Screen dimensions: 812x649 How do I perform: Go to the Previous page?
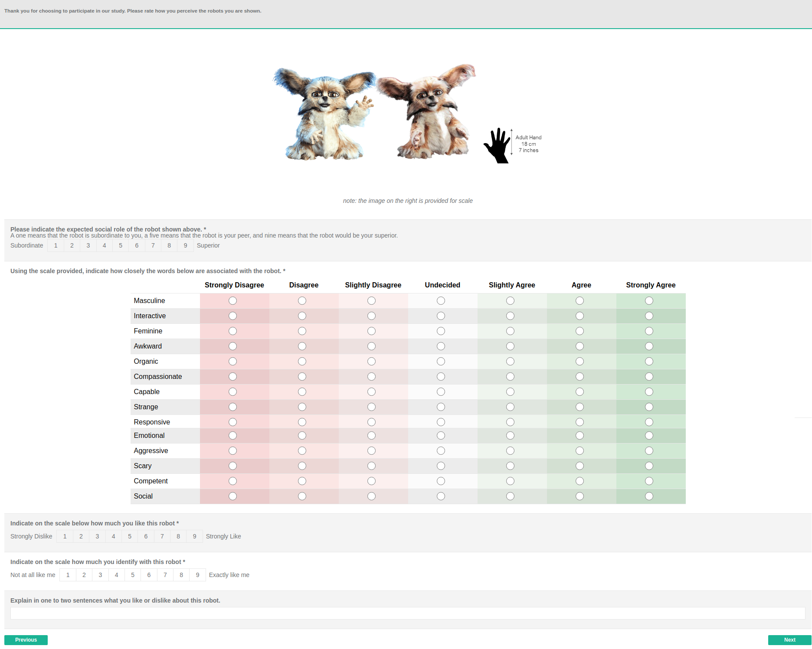26,640
